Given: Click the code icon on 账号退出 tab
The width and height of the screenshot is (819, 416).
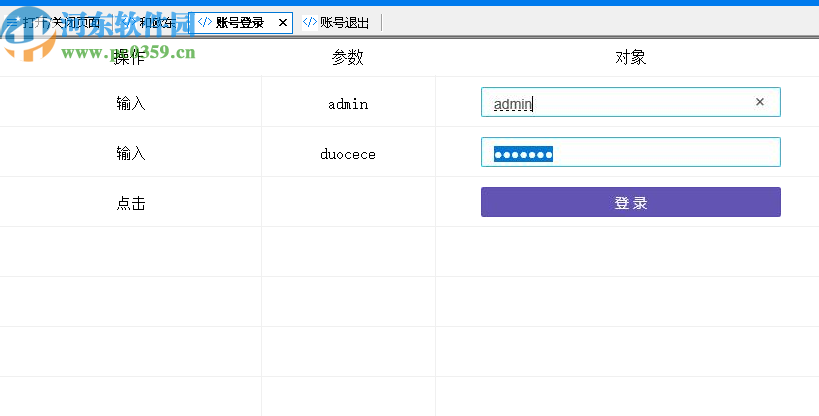Looking at the screenshot, I should point(310,22).
